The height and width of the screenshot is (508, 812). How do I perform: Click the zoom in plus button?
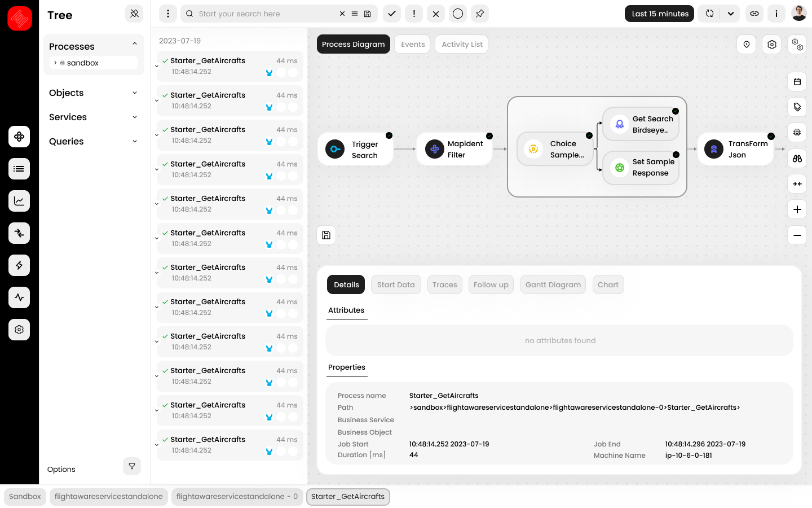(x=797, y=209)
